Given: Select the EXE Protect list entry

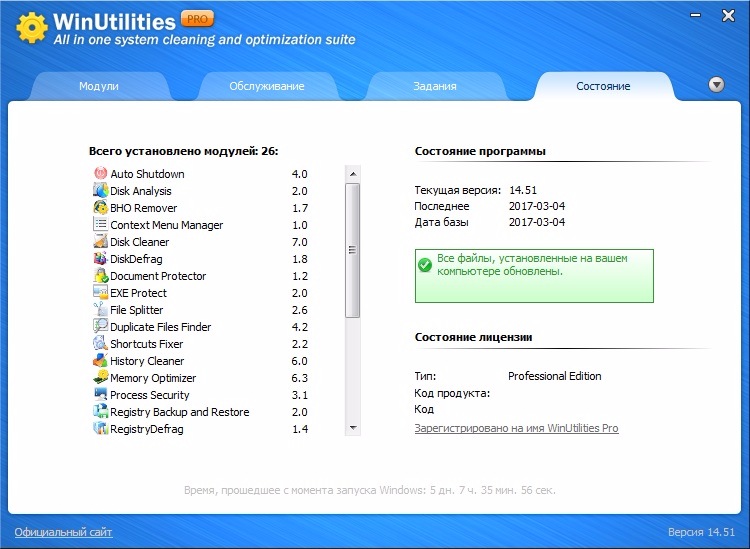Looking at the screenshot, I should point(200,293).
